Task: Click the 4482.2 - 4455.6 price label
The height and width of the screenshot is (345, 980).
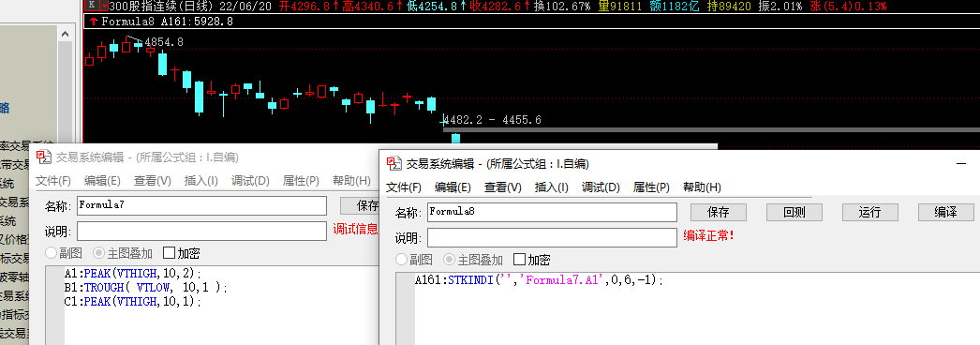Action: pyautogui.click(x=492, y=120)
